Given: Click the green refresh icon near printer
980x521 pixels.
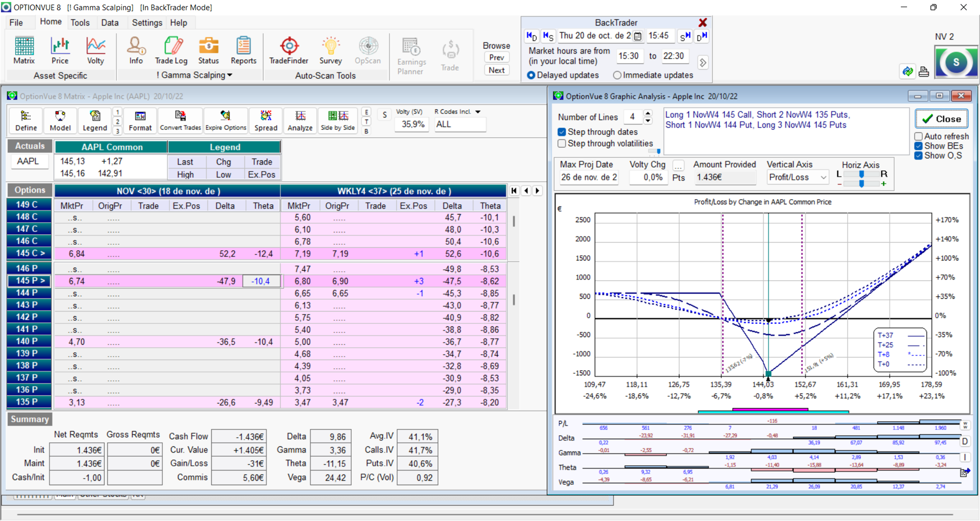Looking at the screenshot, I should point(908,72).
